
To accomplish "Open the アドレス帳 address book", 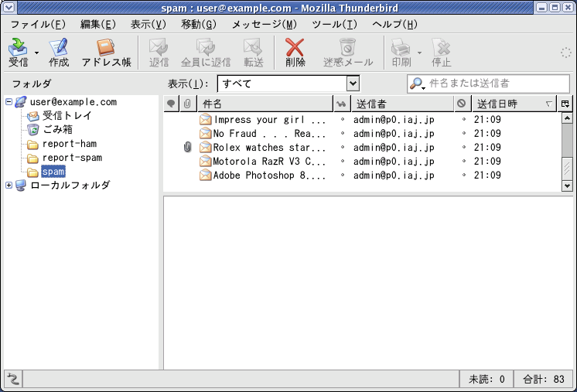I will click(106, 53).
